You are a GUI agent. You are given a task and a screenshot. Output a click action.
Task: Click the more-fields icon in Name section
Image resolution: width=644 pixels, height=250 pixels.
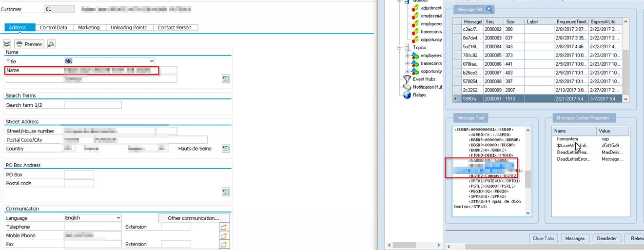pos(225,78)
